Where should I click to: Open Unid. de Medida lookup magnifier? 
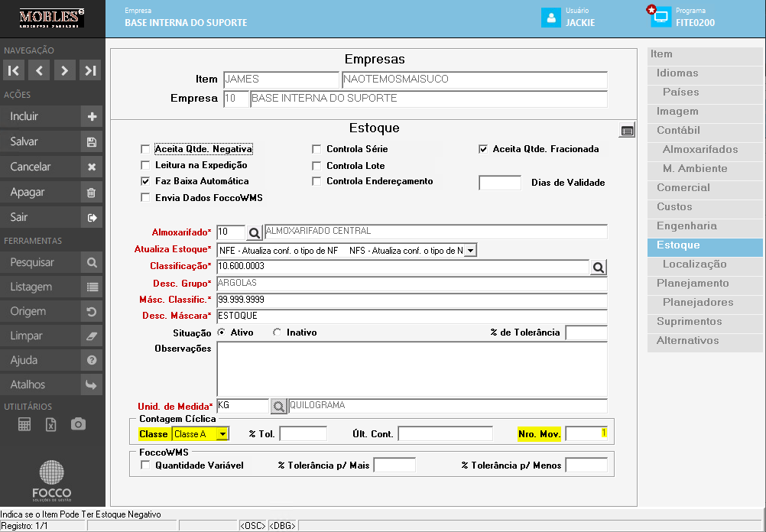point(278,406)
